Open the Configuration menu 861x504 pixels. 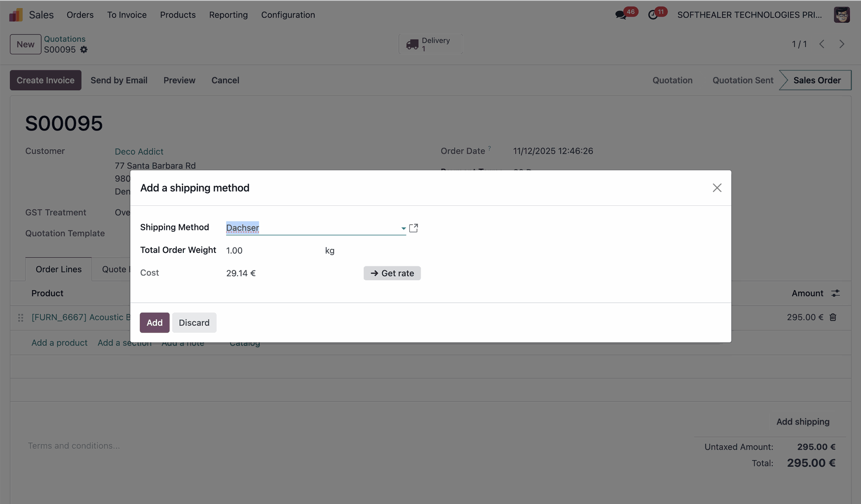288,15
